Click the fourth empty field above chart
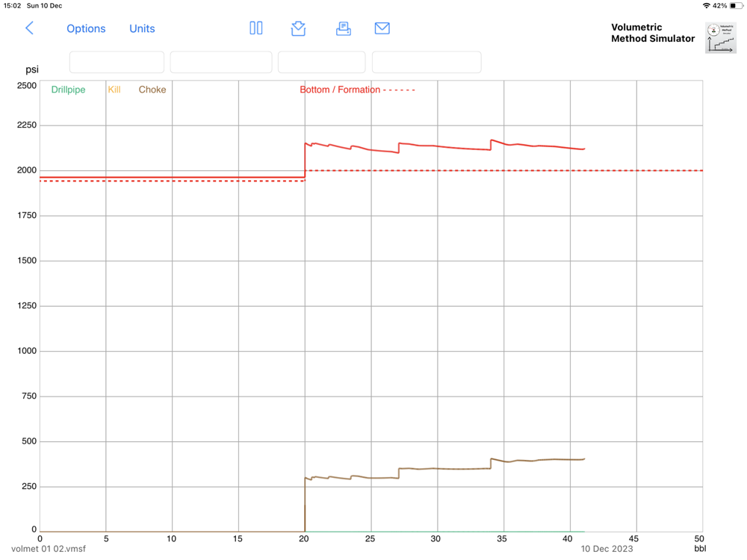 click(427, 62)
